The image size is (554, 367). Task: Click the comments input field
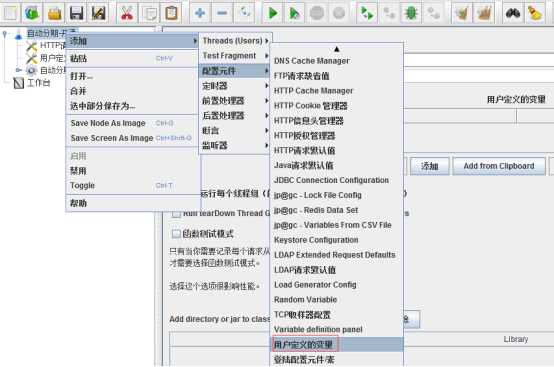479,76
